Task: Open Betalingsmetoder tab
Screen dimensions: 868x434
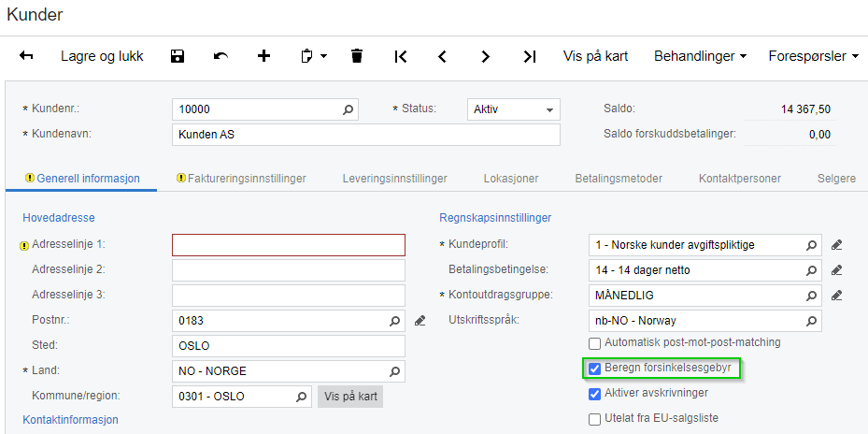Action: [x=619, y=179]
